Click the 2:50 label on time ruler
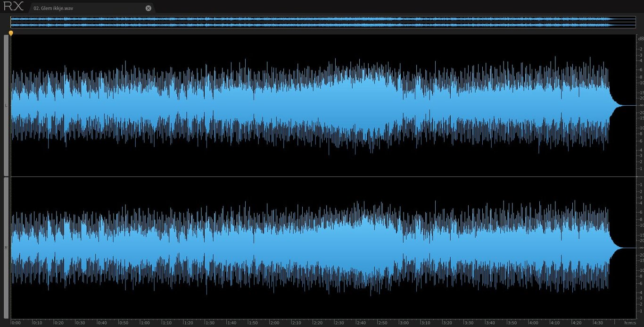The image size is (644, 327). point(383,323)
